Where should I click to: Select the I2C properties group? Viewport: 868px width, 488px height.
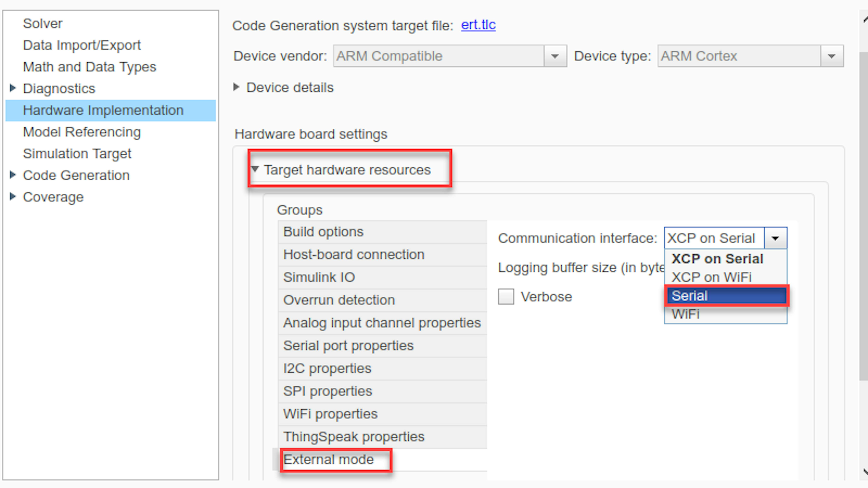[x=382, y=368]
